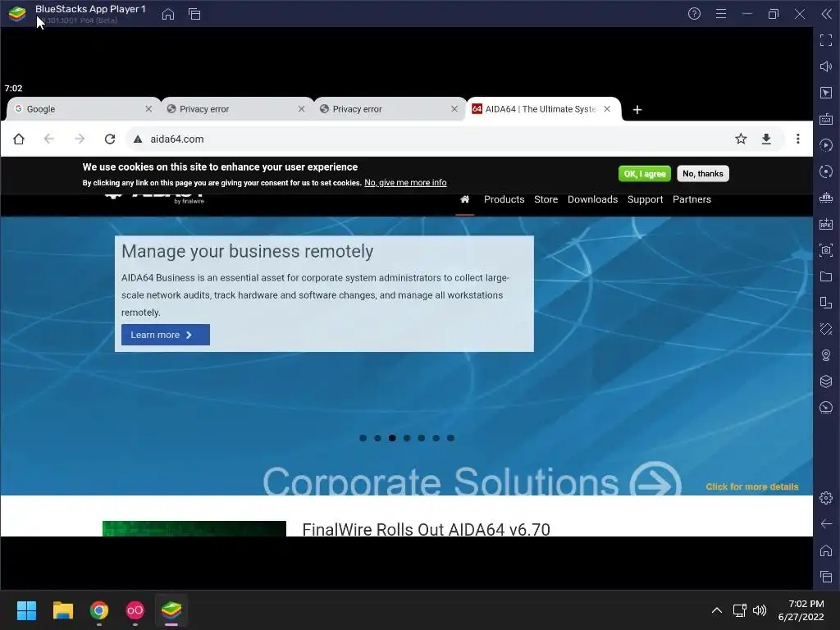Open Chrome from the taskbar

[x=99, y=610]
